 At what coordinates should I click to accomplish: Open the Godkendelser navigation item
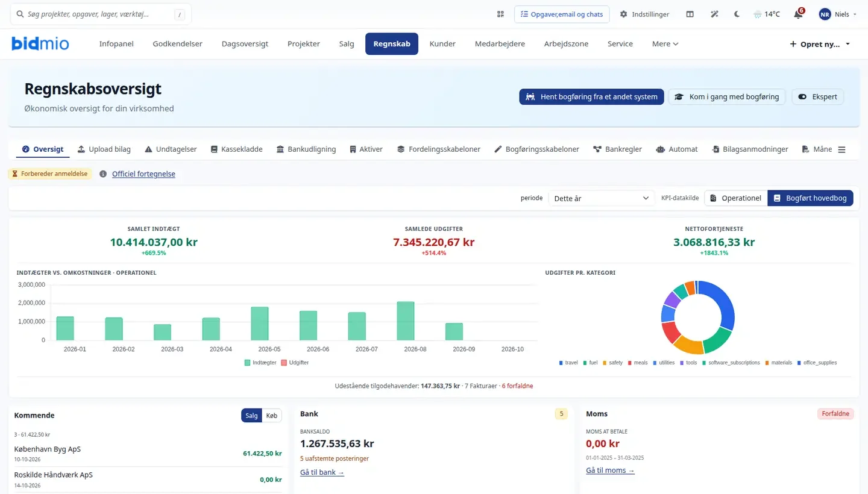tap(178, 43)
